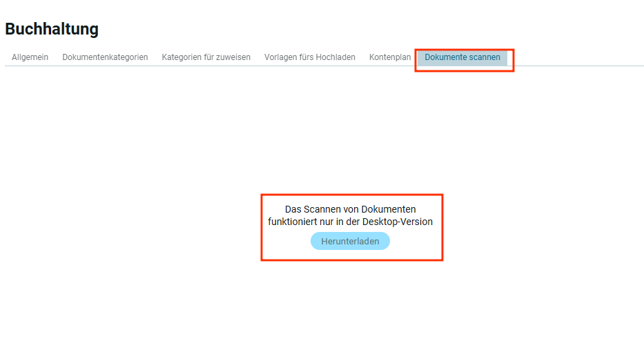
Task: Open the Allgemein tab
Action: point(30,57)
